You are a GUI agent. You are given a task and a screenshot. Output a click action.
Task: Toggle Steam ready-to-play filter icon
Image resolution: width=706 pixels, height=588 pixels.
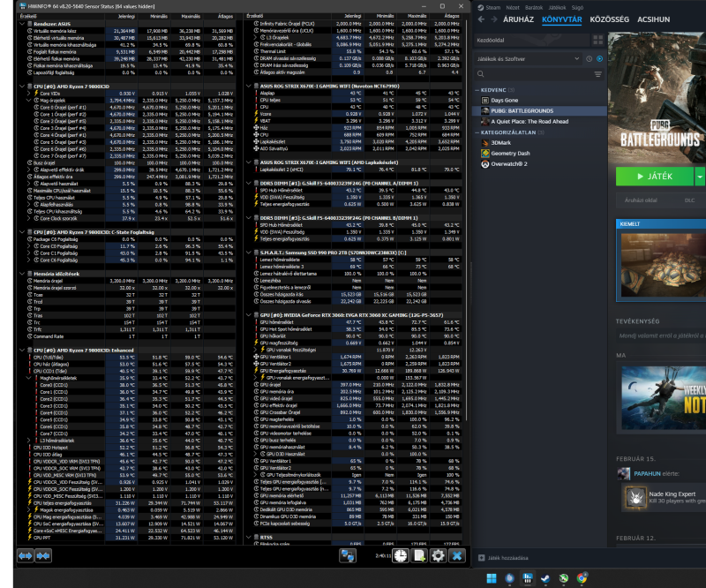point(600,59)
